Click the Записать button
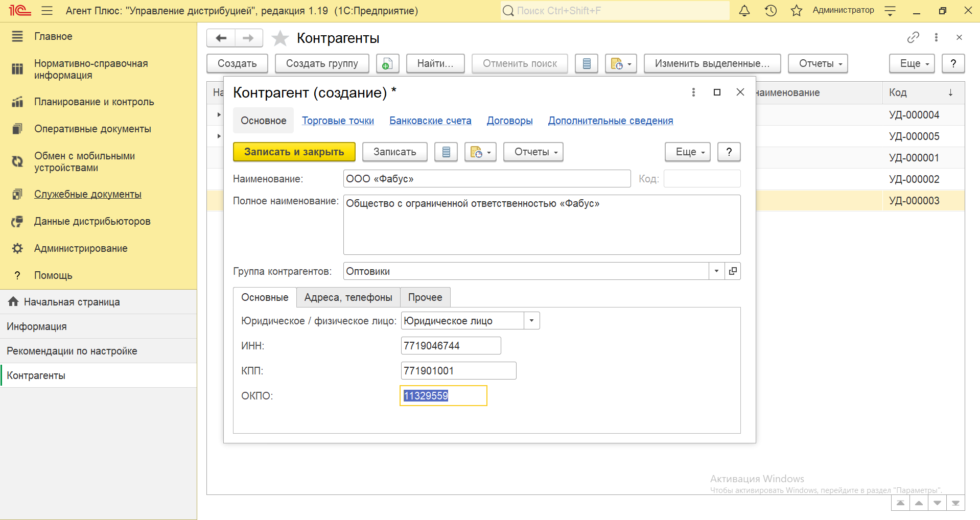Screen dimensions: 980x520 [395, 152]
